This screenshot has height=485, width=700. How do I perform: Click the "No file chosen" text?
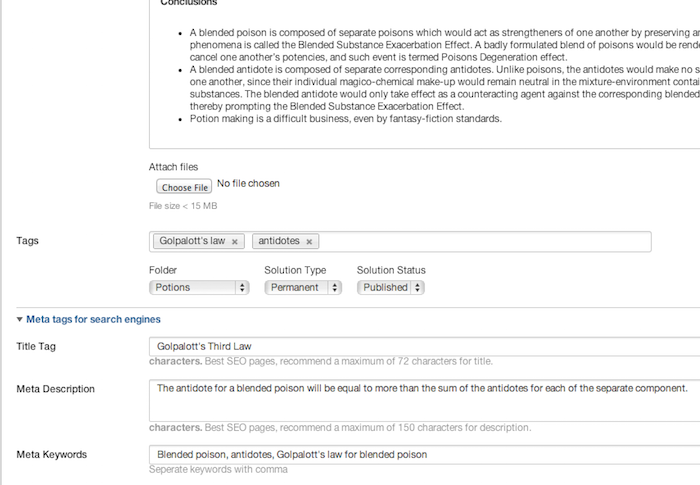point(248,184)
